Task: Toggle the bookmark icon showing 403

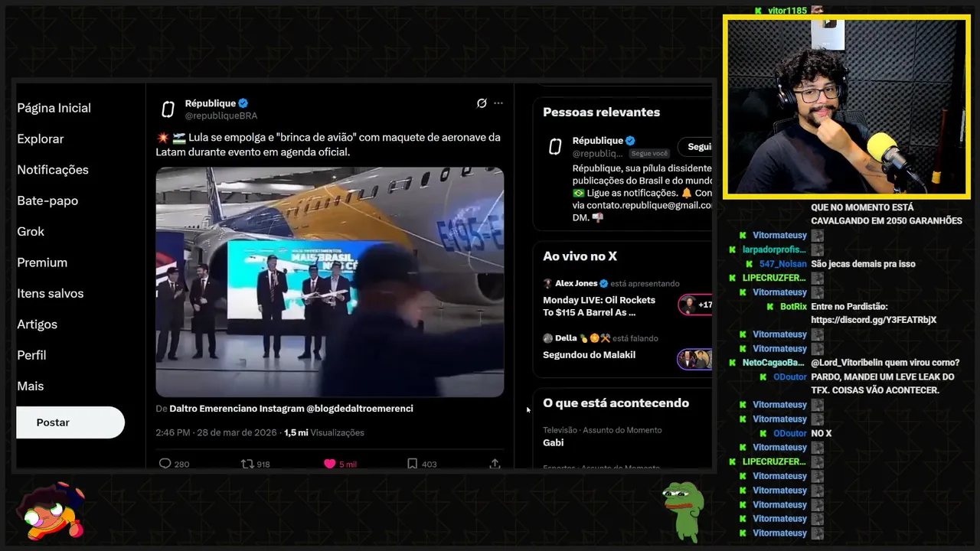Action: [412, 464]
